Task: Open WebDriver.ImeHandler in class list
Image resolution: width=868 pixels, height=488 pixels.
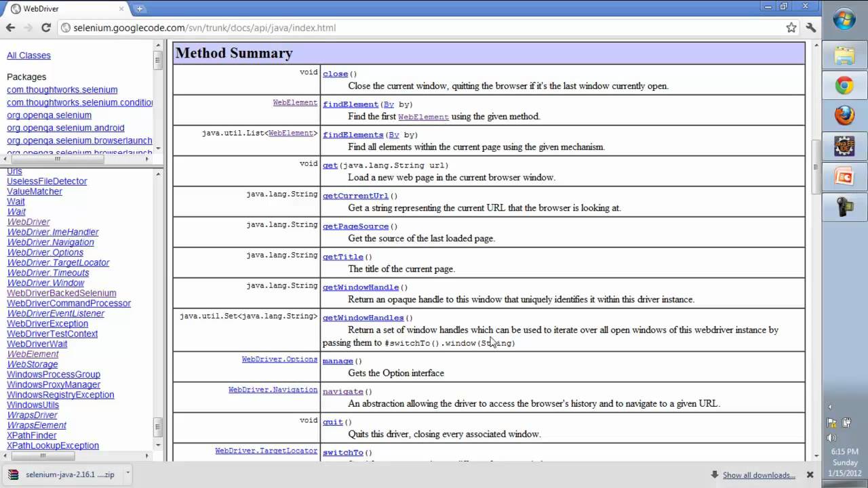Action: point(53,232)
